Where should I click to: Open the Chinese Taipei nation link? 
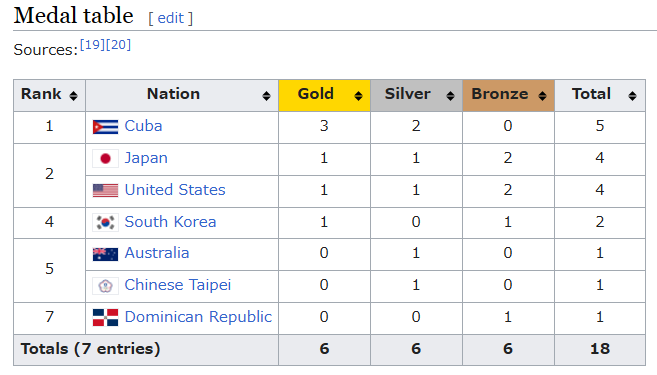point(178,285)
